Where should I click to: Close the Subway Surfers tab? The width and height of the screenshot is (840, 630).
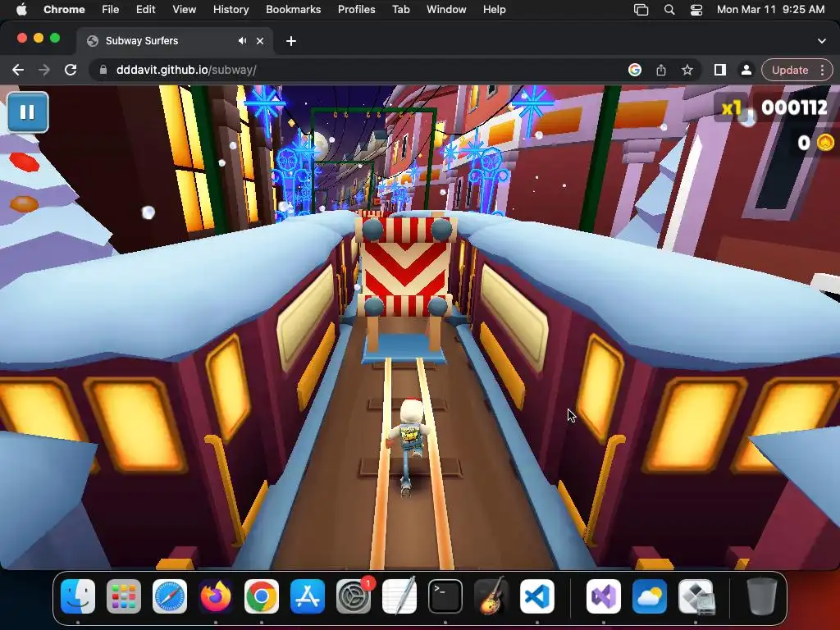(260, 41)
